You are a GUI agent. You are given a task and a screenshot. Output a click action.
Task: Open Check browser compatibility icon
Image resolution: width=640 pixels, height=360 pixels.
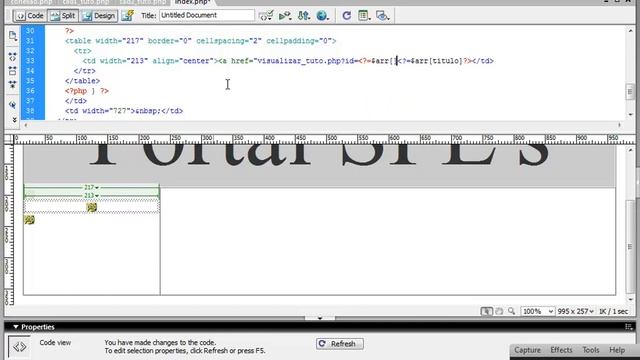click(x=285, y=16)
